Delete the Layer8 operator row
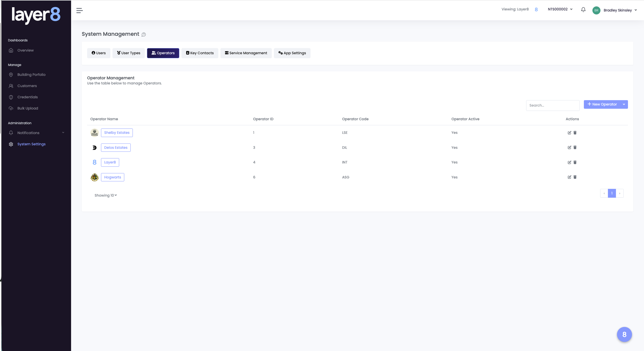 [x=575, y=162]
